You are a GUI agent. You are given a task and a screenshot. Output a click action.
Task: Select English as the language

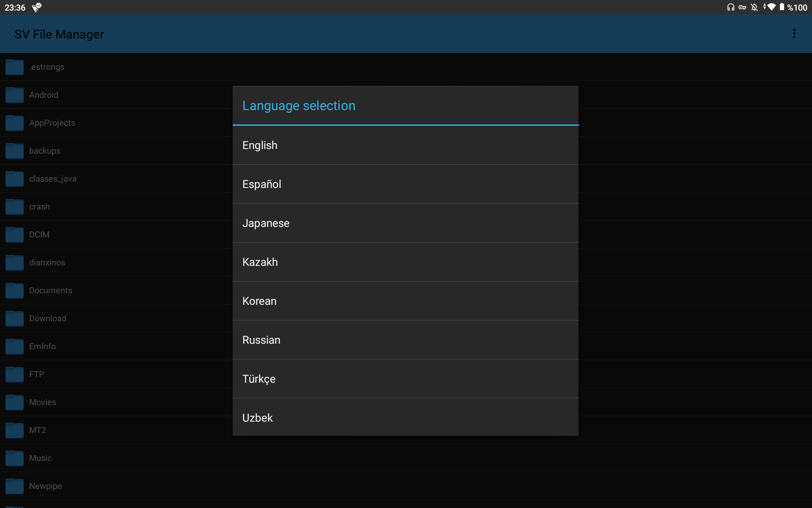tap(405, 145)
